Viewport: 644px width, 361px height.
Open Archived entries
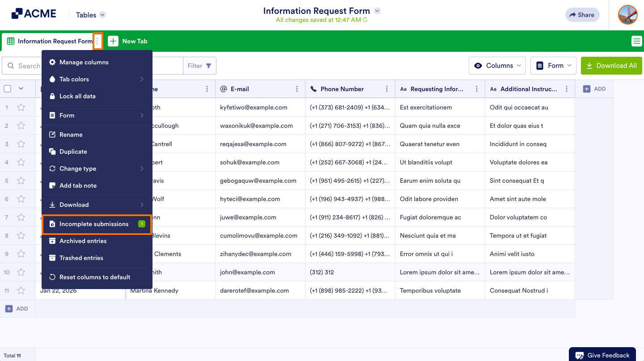click(x=83, y=241)
